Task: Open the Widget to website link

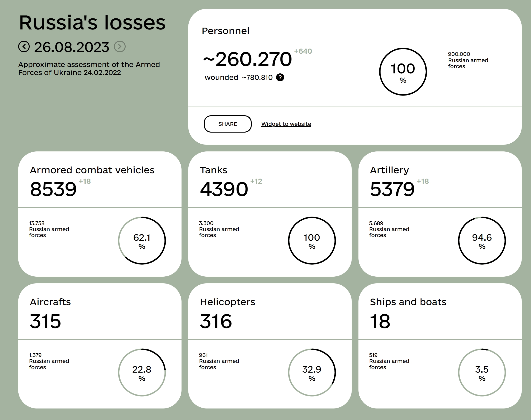Action: coord(286,124)
